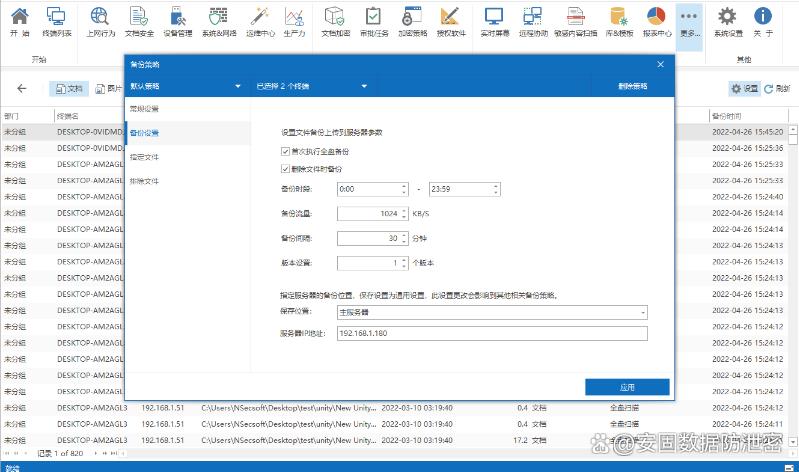Open 文档安全 document security tool

click(138, 21)
